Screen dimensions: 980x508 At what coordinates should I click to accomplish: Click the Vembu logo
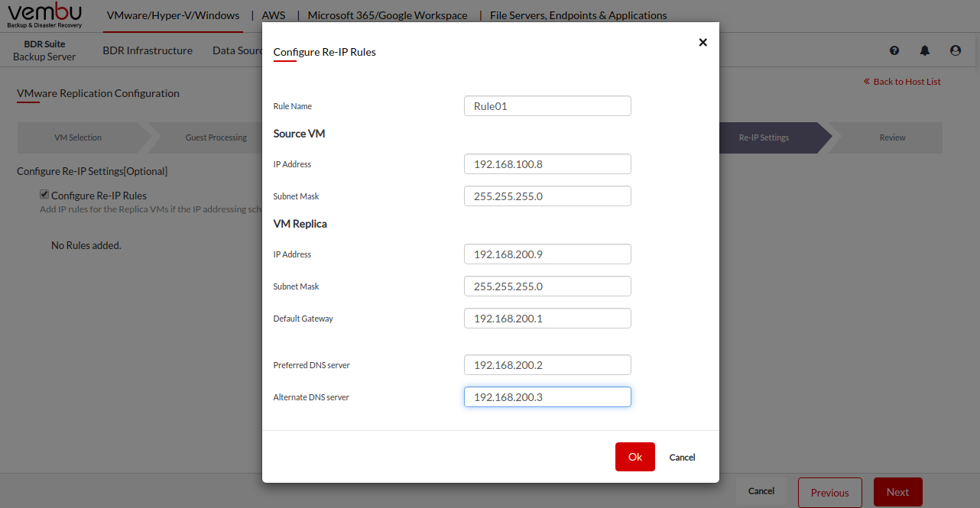click(45, 15)
